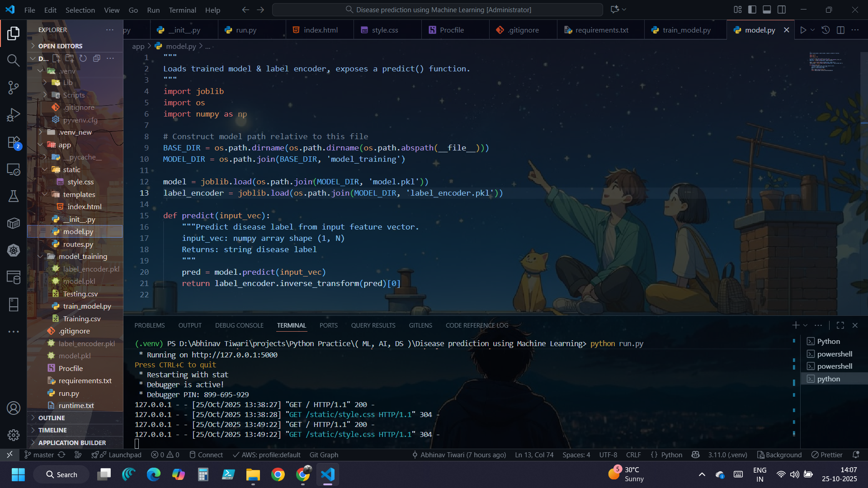The image size is (868, 488).
Task: Toggle maximize terminal panel size
Action: click(840, 325)
